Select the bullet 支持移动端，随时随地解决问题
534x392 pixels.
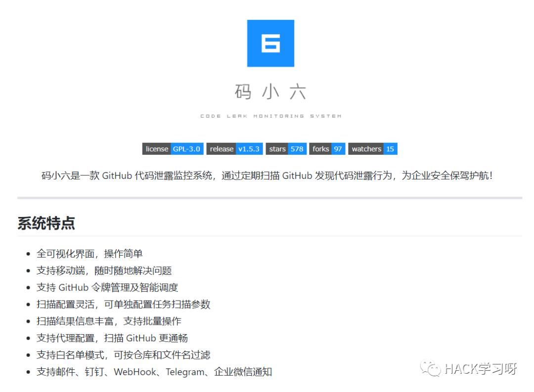coord(104,271)
